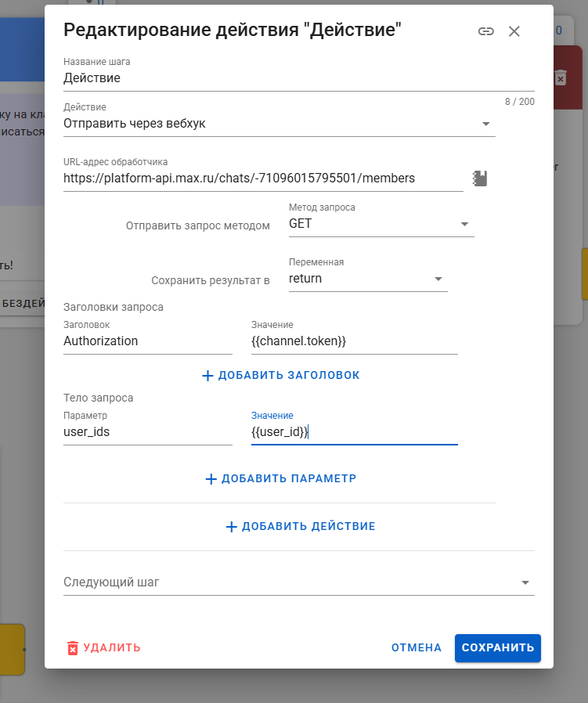Screen dimensions: 588x703
Task: Click the link icon in dialog header
Action: click(x=486, y=31)
